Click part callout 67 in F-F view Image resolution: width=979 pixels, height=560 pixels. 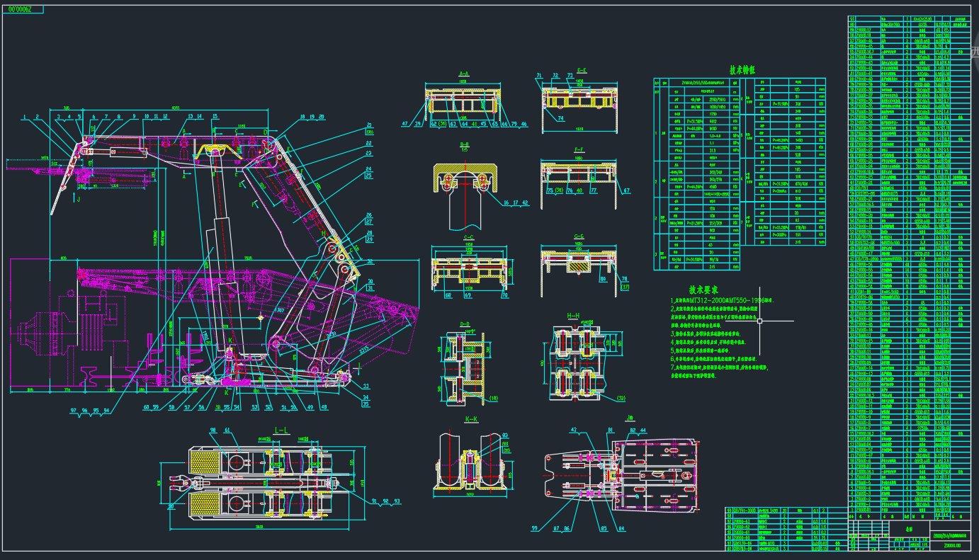[x=627, y=190]
